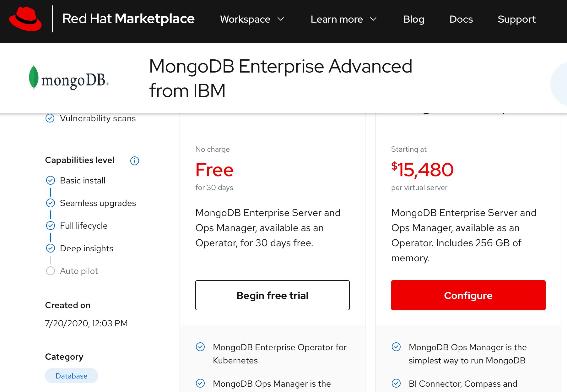Click the Vulnerability scans checkmark icon
This screenshot has height=392, width=567.
(x=50, y=118)
